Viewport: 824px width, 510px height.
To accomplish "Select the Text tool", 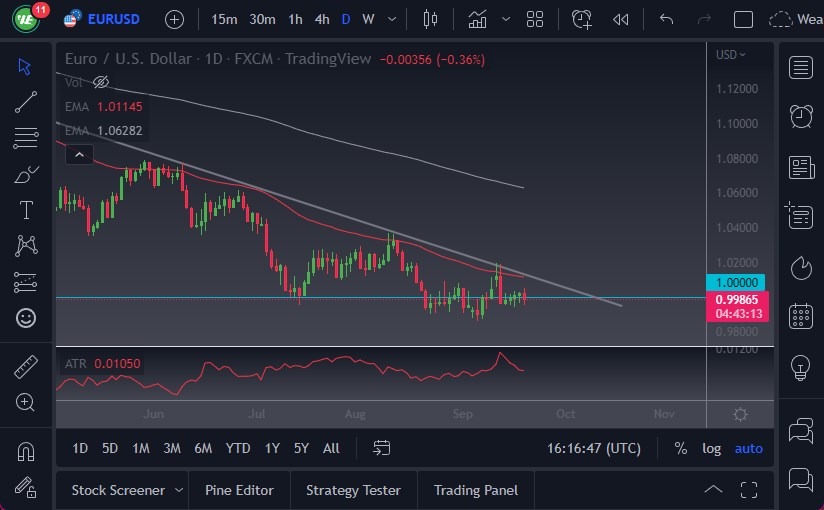I will point(26,210).
